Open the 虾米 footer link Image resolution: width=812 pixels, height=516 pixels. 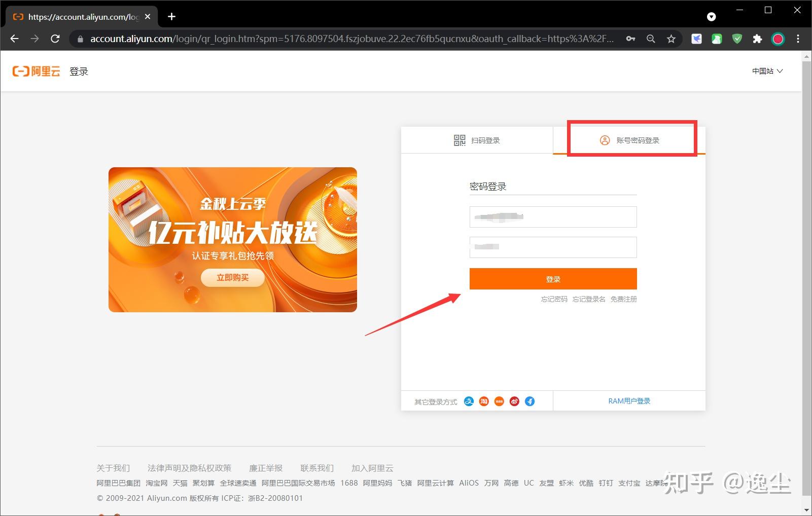[x=567, y=483]
